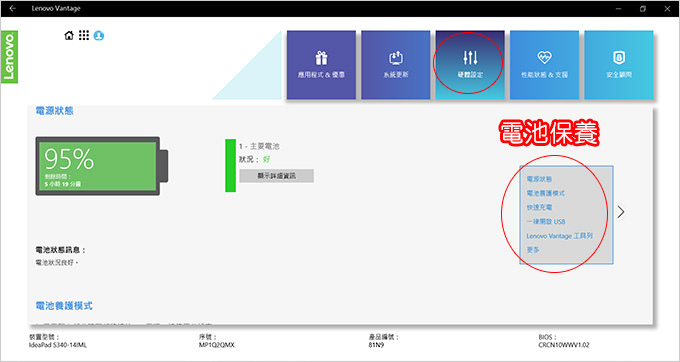Open the user account profile icon
The width and height of the screenshot is (680, 362).
(98, 36)
